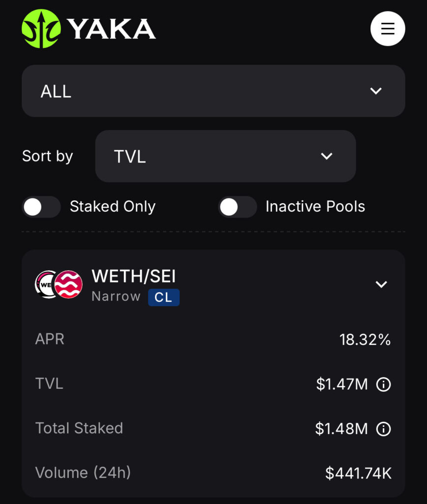Viewport: 427px width, 504px height.
Task: Click the blue CL badge
Action: [163, 297]
